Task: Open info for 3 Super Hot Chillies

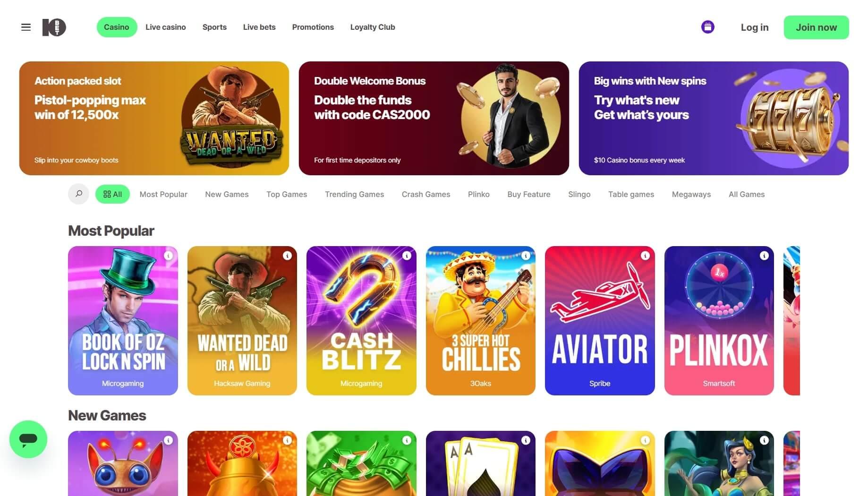Action: coord(526,256)
